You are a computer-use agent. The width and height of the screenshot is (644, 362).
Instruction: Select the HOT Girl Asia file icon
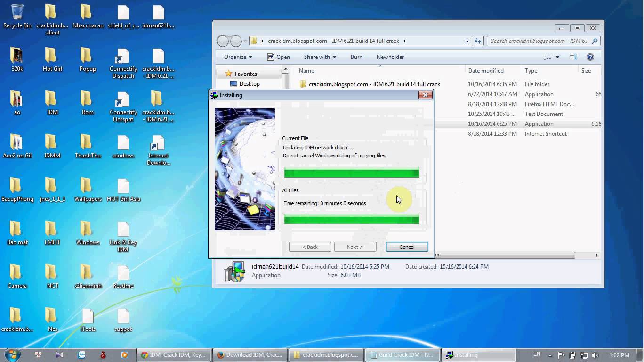[123, 189]
